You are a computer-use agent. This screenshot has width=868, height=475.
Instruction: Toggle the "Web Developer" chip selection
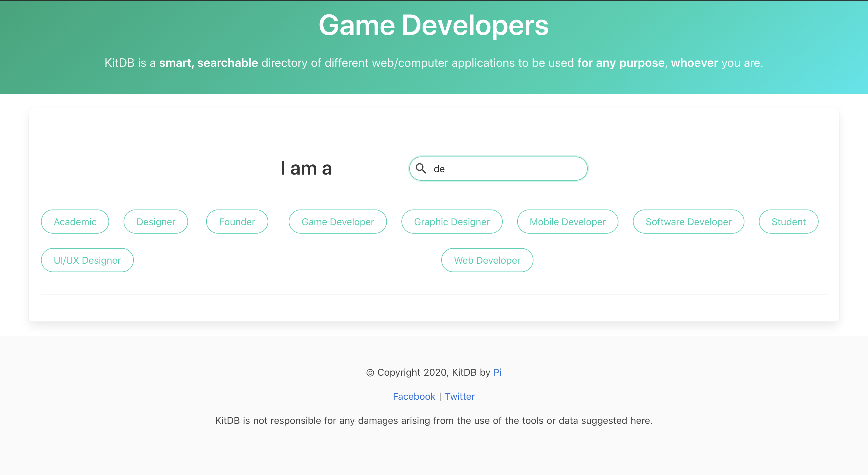(487, 260)
